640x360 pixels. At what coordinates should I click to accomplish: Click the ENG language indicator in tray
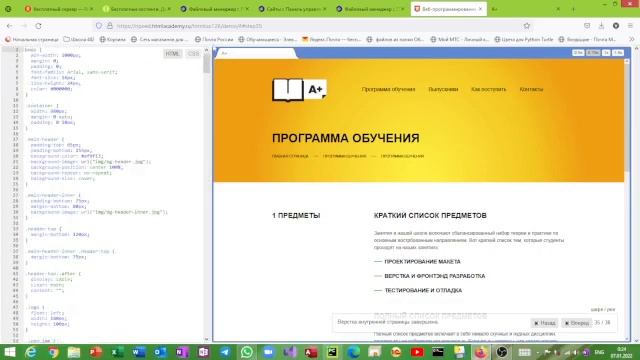point(599,352)
